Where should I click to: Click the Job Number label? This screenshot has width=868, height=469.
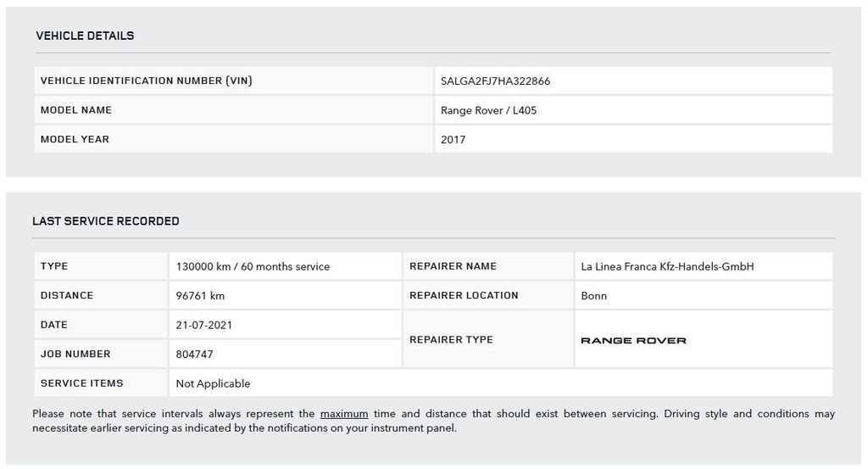pos(75,355)
